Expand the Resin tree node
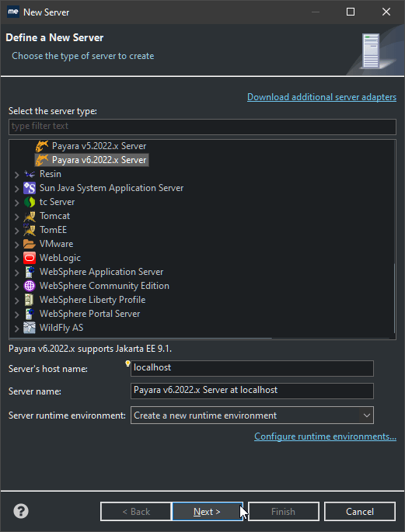This screenshot has width=405, height=532. point(16,175)
